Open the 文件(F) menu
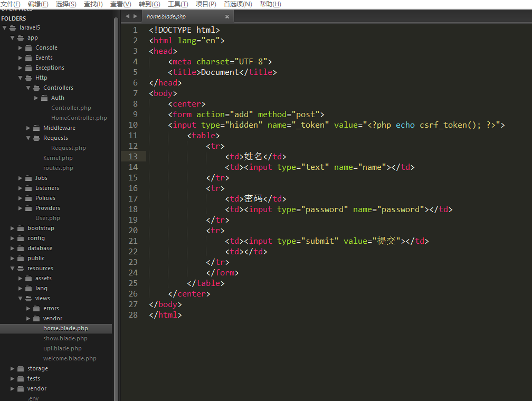The image size is (532, 401). [x=10, y=4]
